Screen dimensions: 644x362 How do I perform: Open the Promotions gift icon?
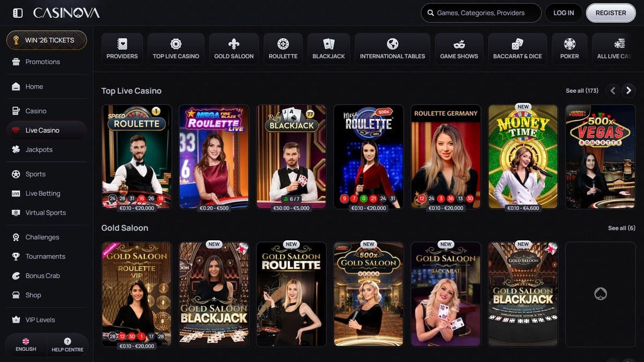pyautogui.click(x=16, y=62)
